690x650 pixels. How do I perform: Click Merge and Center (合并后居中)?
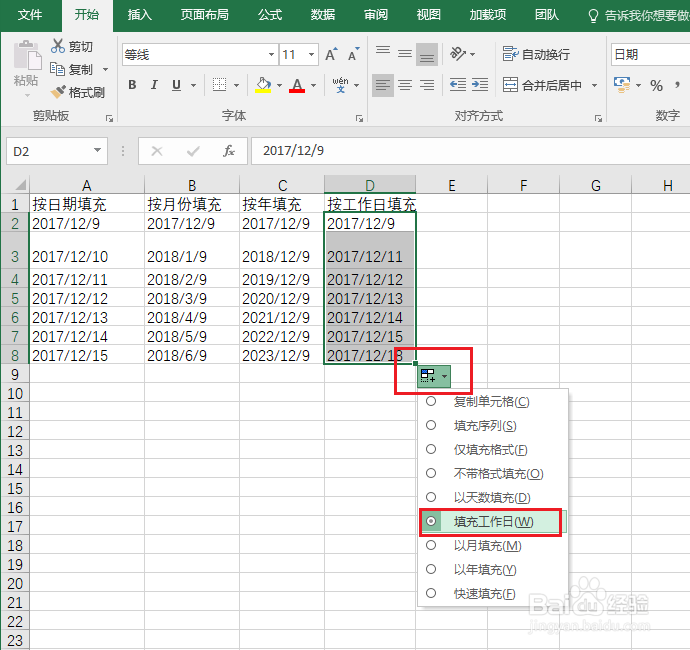click(x=542, y=85)
